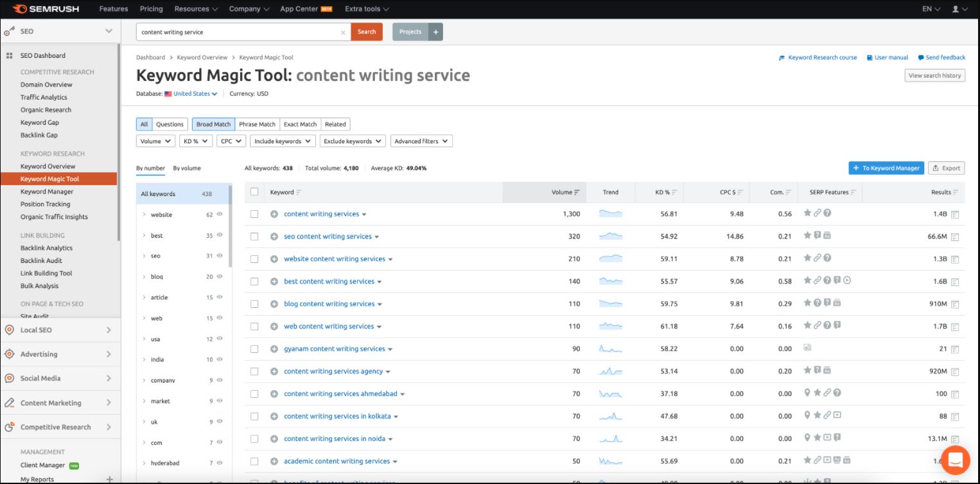Click the orange Search button

tap(367, 31)
